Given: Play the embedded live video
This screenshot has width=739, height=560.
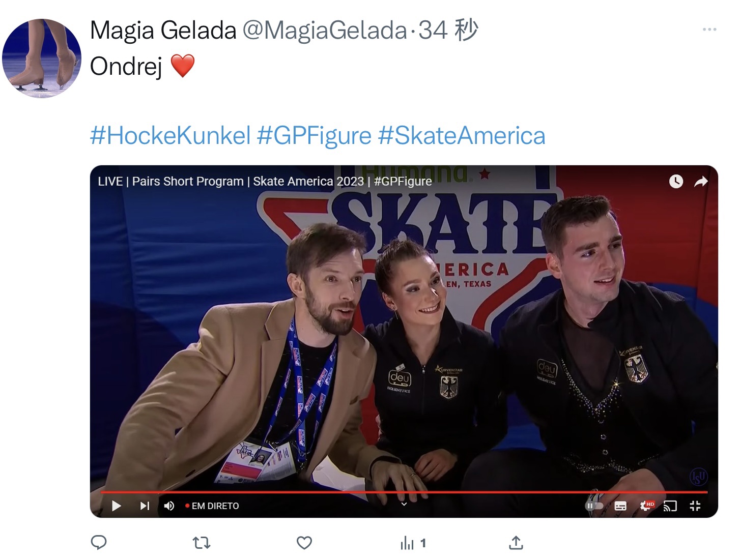Looking at the screenshot, I should click(x=116, y=506).
